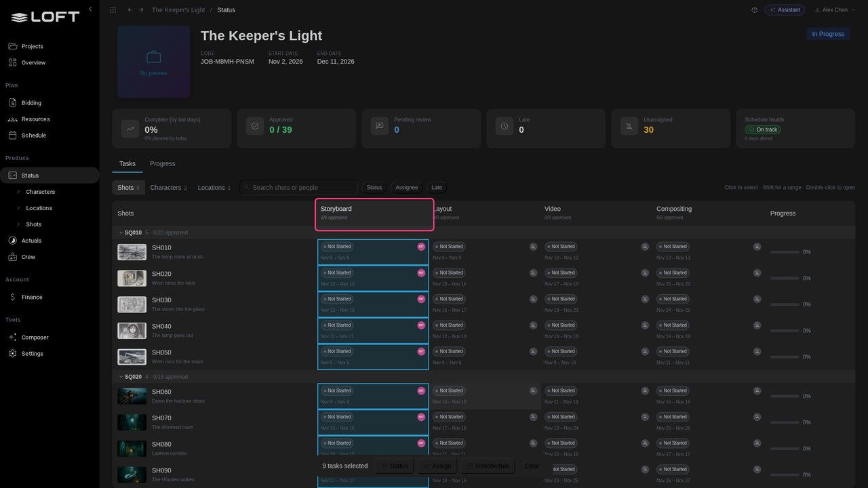
Task: Click unassigned icon on SH050 Compositing task
Action: (757, 352)
